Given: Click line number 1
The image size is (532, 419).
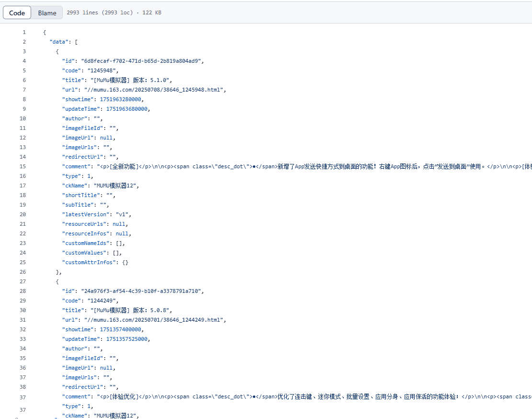Looking at the screenshot, I should 24,32.
